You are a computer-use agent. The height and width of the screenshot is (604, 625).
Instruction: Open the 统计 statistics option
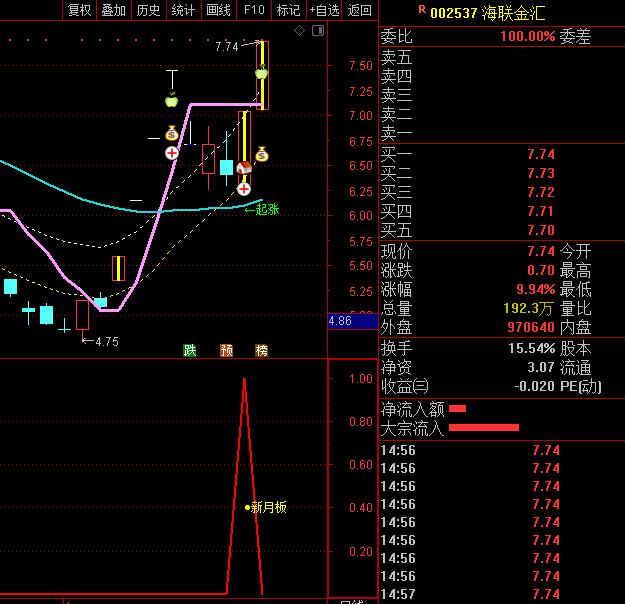click(183, 10)
